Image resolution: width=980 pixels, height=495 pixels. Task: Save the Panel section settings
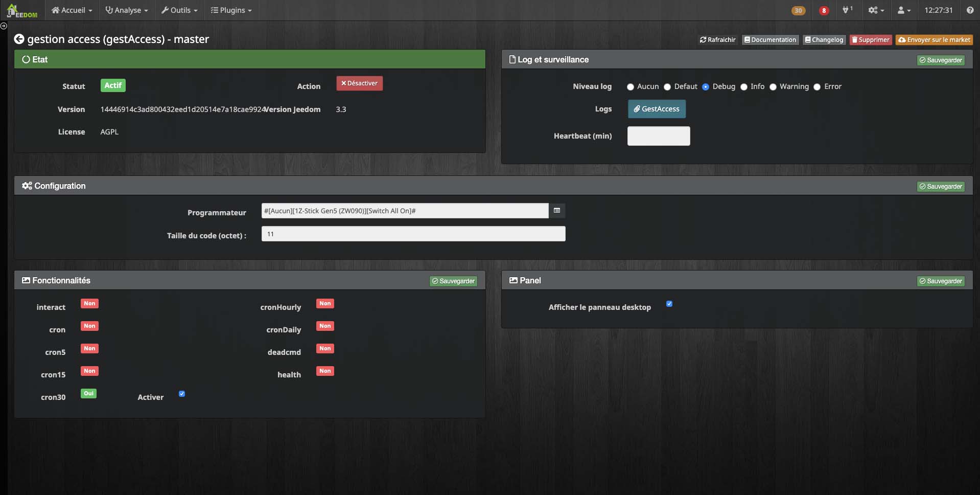pyautogui.click(x=941, y=281)
